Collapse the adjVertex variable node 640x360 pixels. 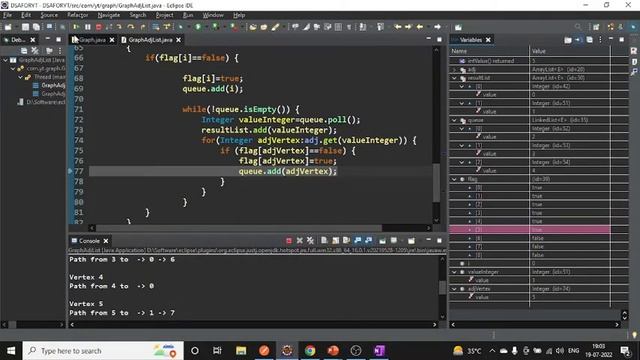tap(454, 289)
